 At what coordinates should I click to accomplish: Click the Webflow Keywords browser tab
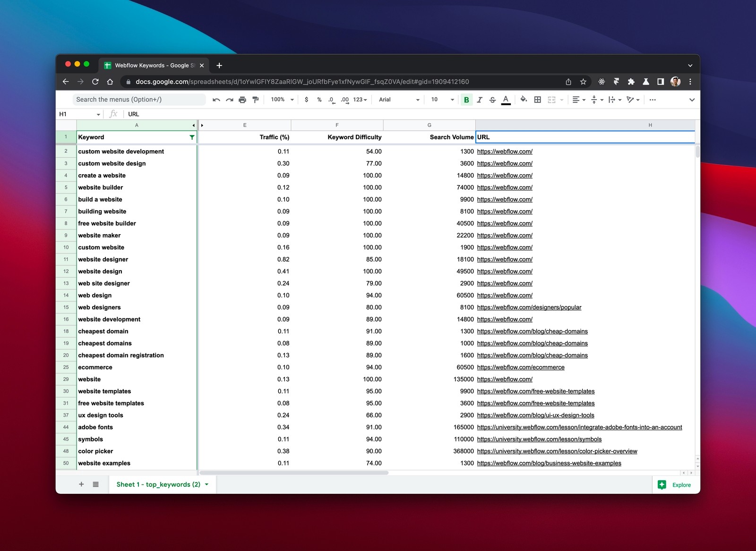click(154, 65)
